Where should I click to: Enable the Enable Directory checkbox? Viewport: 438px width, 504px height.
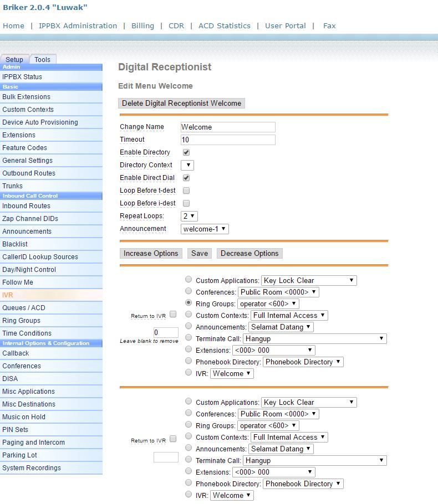186,152
